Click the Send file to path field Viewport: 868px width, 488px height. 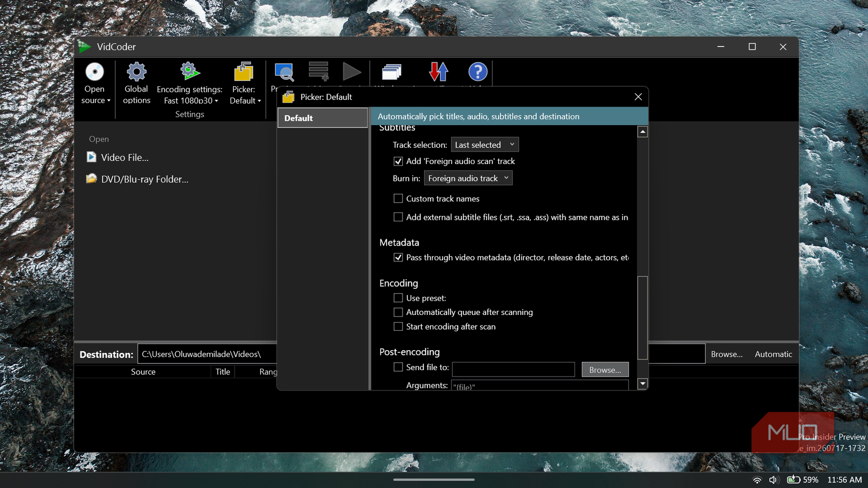click(x=513, y=370)
